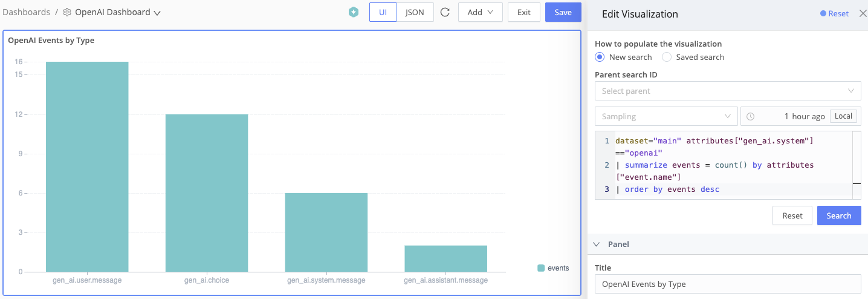Click the query editor scrollbar
This screenshot has width=868, height=299.
point(857,165)
